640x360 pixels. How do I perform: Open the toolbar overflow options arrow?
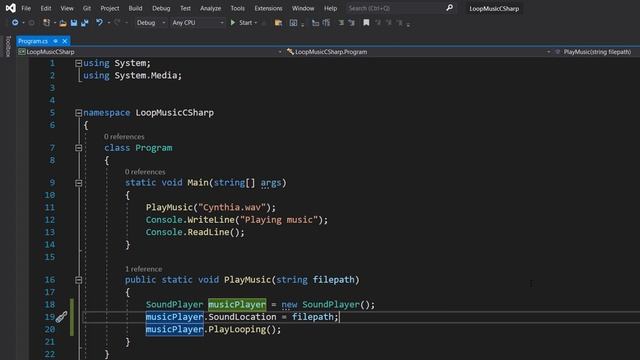pyautogui.click(x=408, y=24)
